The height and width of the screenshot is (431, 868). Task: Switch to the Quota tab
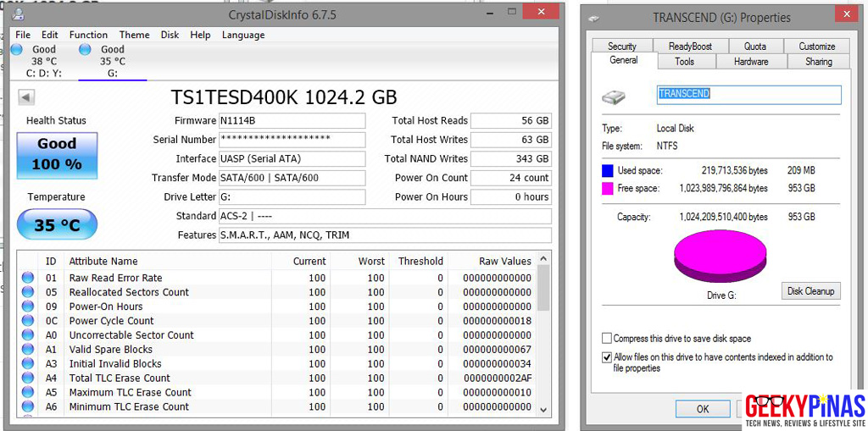click(x=755, y=46)
